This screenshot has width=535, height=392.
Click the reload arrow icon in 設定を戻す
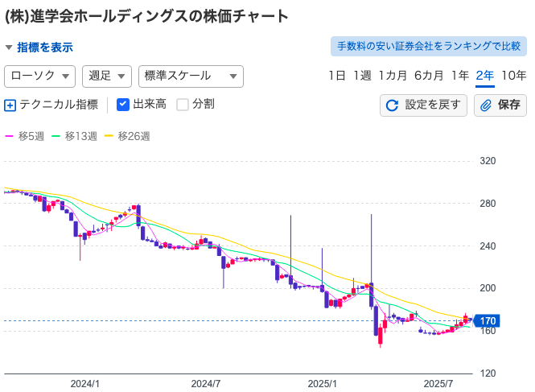click(392, 105)
